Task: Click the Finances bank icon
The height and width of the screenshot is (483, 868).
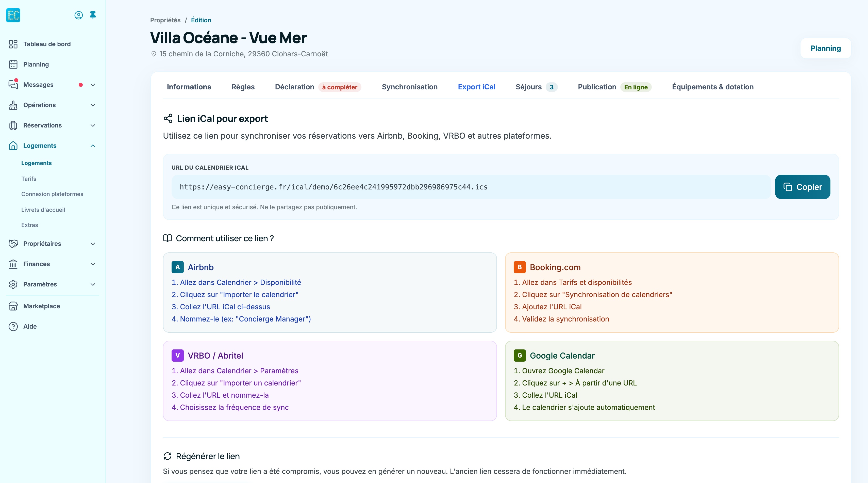Action: pos(13,264)
